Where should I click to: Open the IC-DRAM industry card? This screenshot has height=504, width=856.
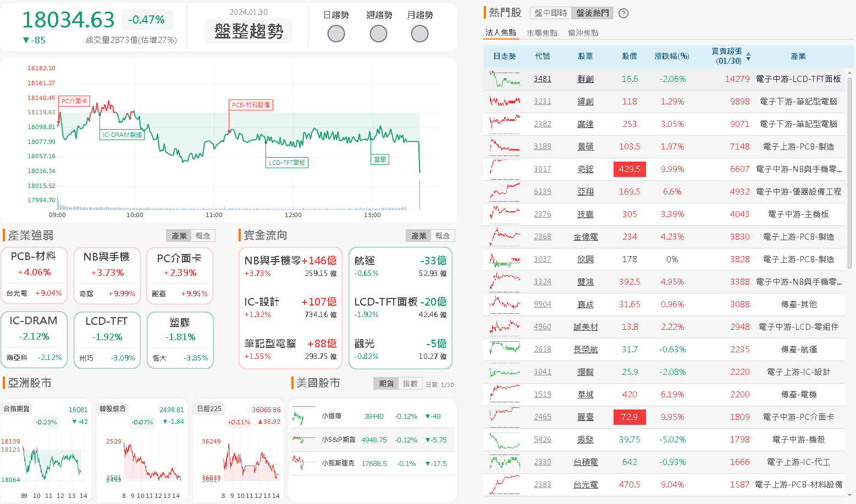click(x=34, y=340)
